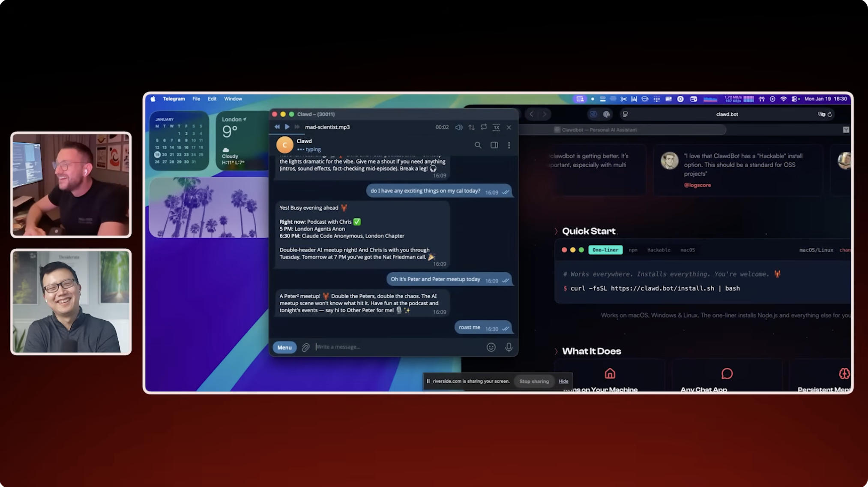Open Wi-Fi menu in menu bar
This screenshot has width=868, height=487.
[783, 99]
